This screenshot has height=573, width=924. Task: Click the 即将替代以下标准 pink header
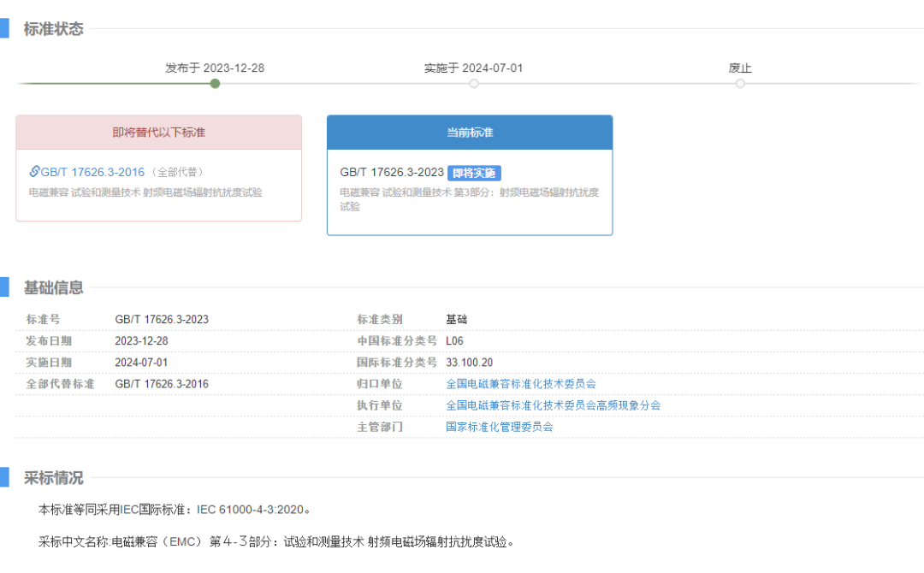coord(159,133)
